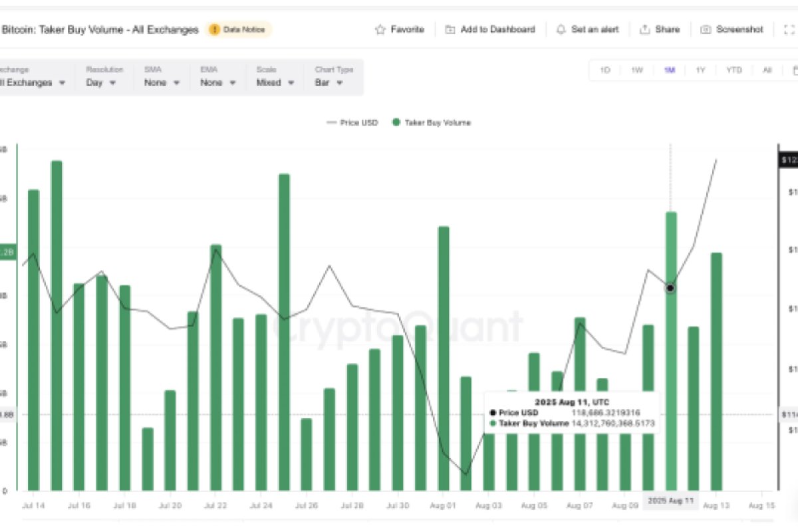Click the Favorite star icon
The height and width of the screenshot is (532, 798).
point(380,29)
